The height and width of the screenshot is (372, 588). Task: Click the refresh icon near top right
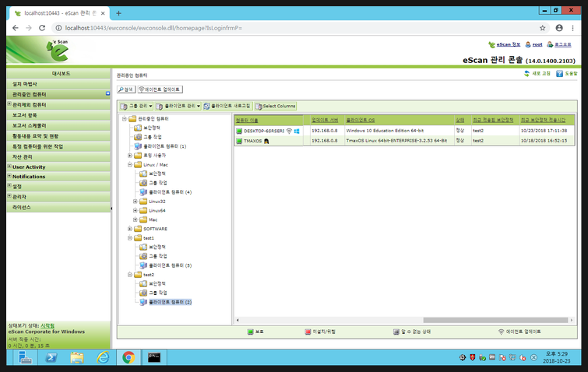(x=527, y=74)
